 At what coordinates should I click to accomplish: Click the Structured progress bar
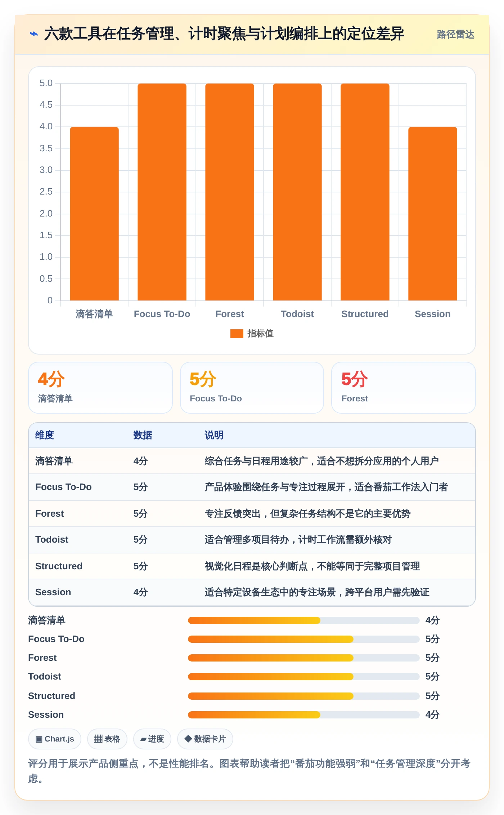coord(304,696)
